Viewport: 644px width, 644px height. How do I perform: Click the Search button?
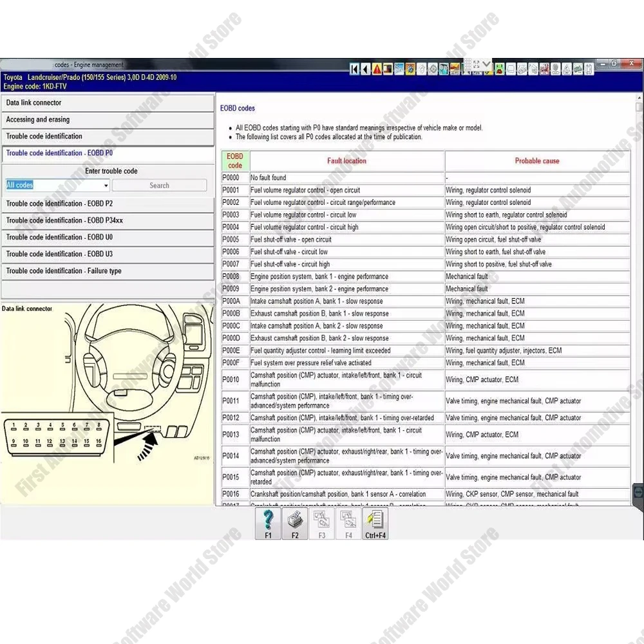click(159, 185)
